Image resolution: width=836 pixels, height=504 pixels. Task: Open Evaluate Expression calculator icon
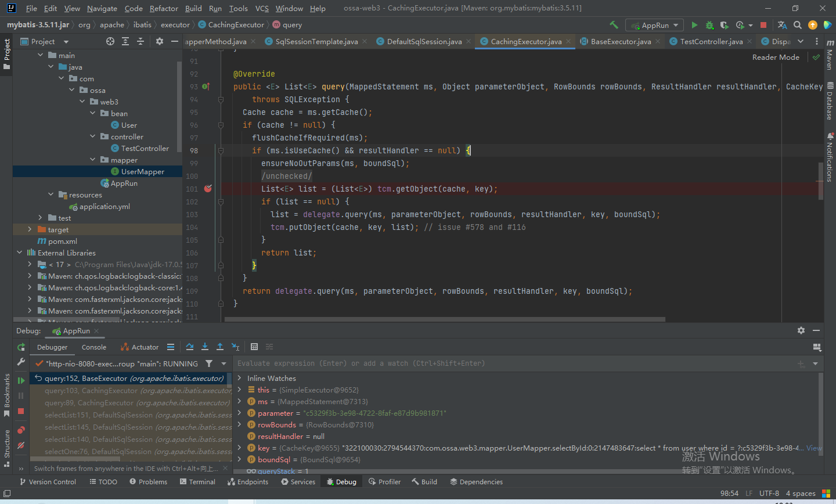254,347
